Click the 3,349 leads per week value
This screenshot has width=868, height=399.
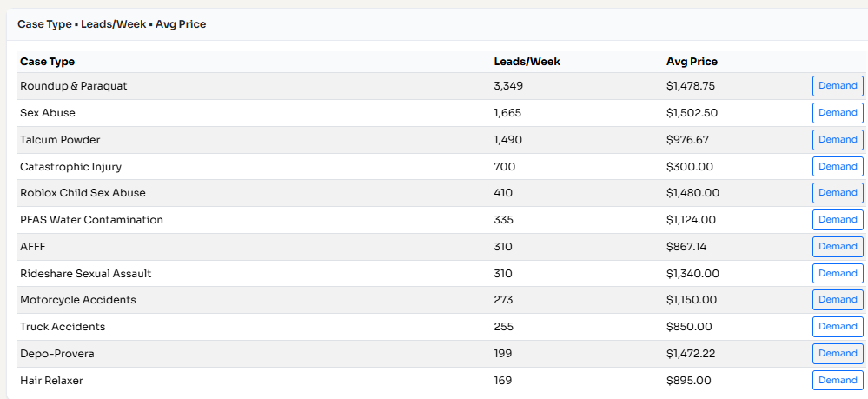pyautogui.click(x=508, y=86)
